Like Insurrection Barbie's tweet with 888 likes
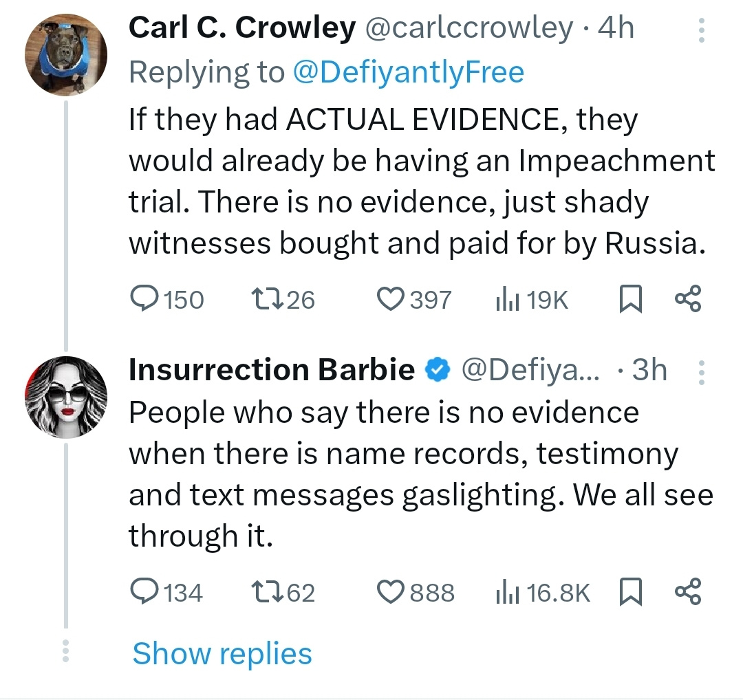This screenshot has height=700, width=743. 391,592
